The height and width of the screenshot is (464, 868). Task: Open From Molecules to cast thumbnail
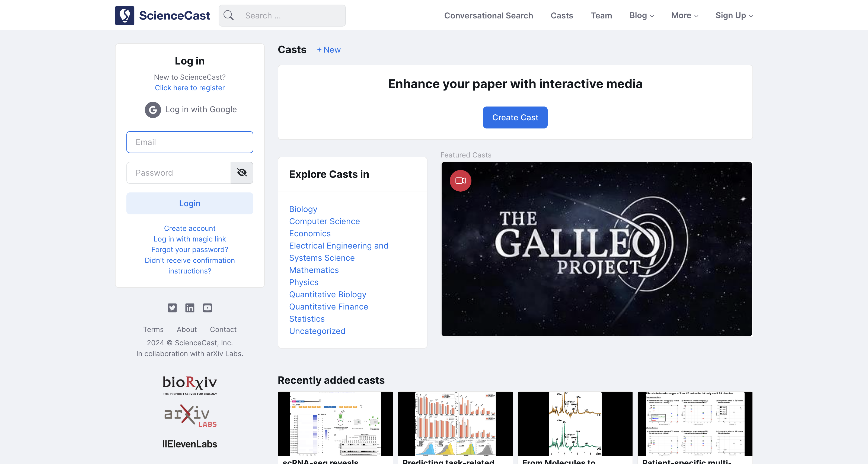click(x=575, y=424)
